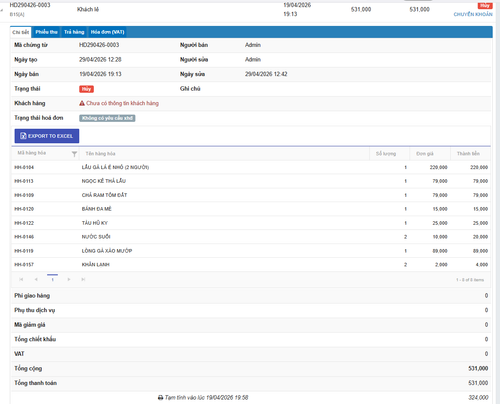Viewport: 500px width, 404px height.
Task: Jump to last page of items grid
Action: [x=83, y=279]
